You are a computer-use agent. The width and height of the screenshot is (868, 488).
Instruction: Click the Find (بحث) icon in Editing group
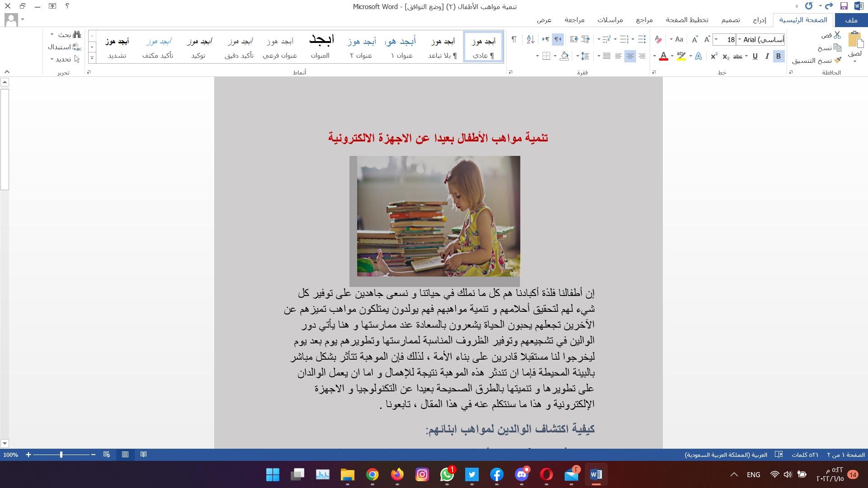click(x=76, y=34)
